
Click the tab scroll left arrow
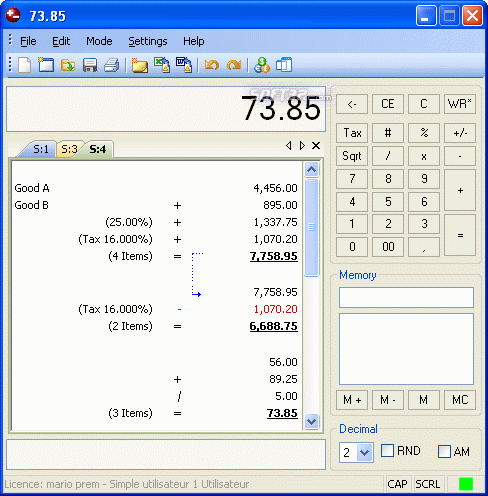point(289,146)
